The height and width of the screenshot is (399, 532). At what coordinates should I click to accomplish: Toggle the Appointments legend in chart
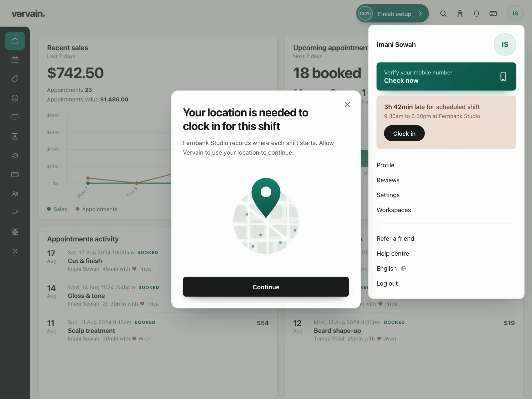point(96,209)
